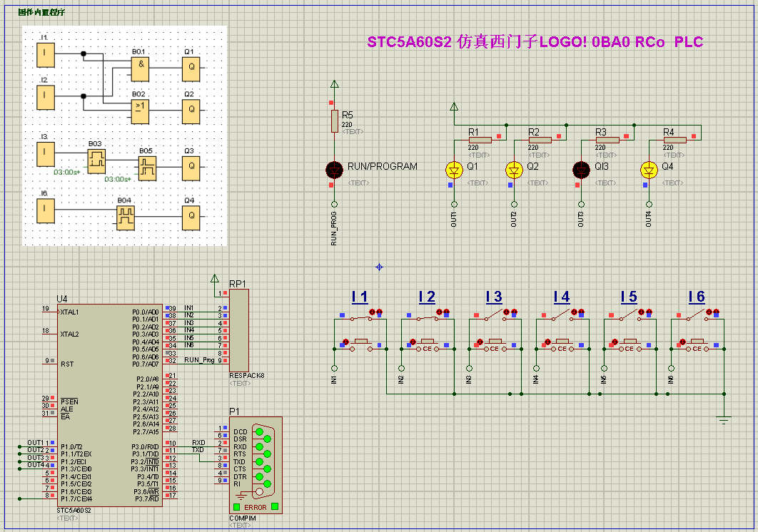Click the I5 switch heading label
758x532 pixels.
629,297
